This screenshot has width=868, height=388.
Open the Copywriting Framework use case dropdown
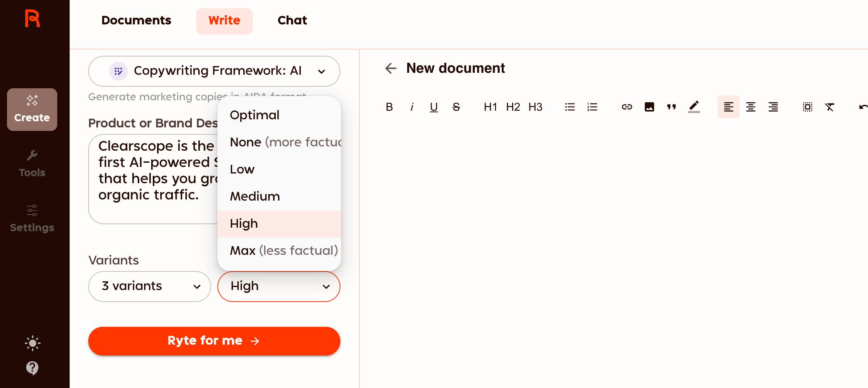(214, 71)
